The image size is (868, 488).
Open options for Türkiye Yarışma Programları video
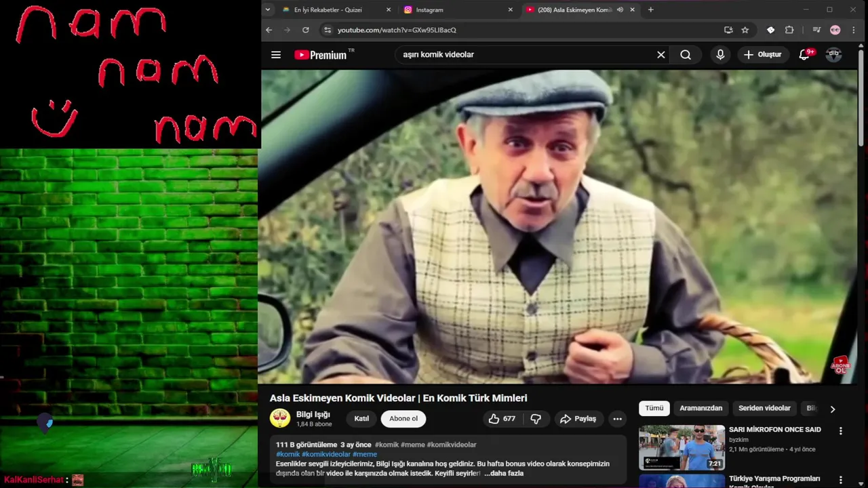[x=841, y=480]
